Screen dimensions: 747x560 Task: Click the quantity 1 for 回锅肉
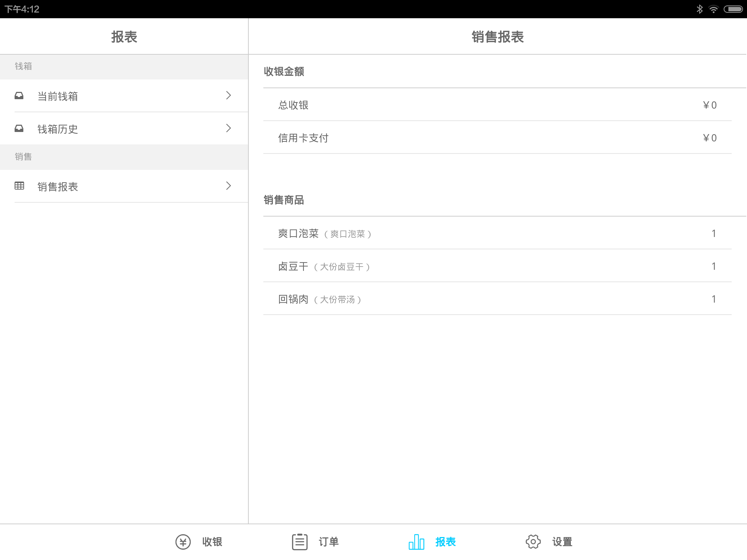(x=714, y=299)
